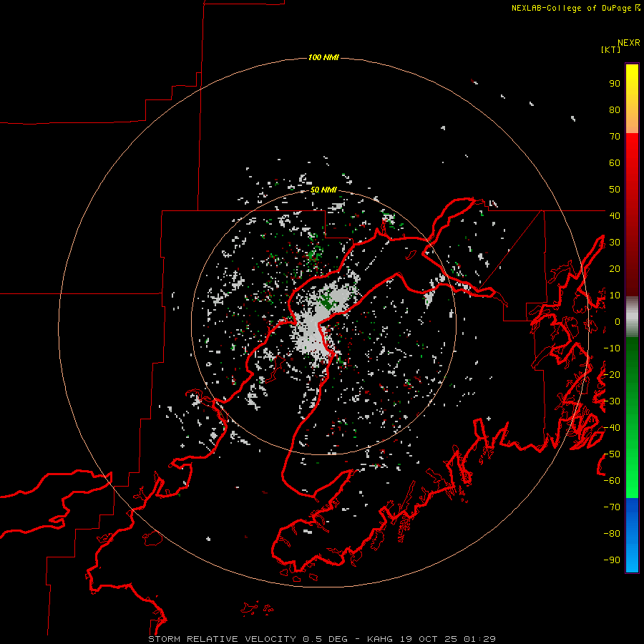The image size is (644, 644).
Task: Click the 10 value on the velocity scale
Action: tap(615, 296)
